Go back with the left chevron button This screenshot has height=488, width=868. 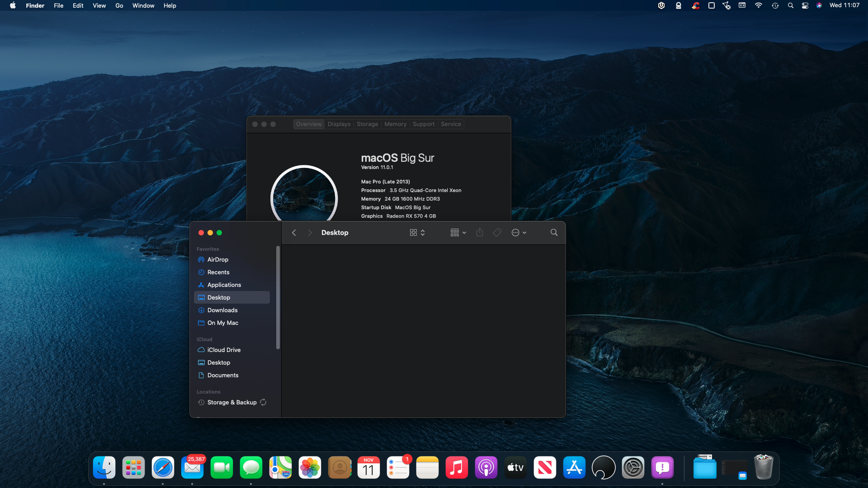click(294, 232)
